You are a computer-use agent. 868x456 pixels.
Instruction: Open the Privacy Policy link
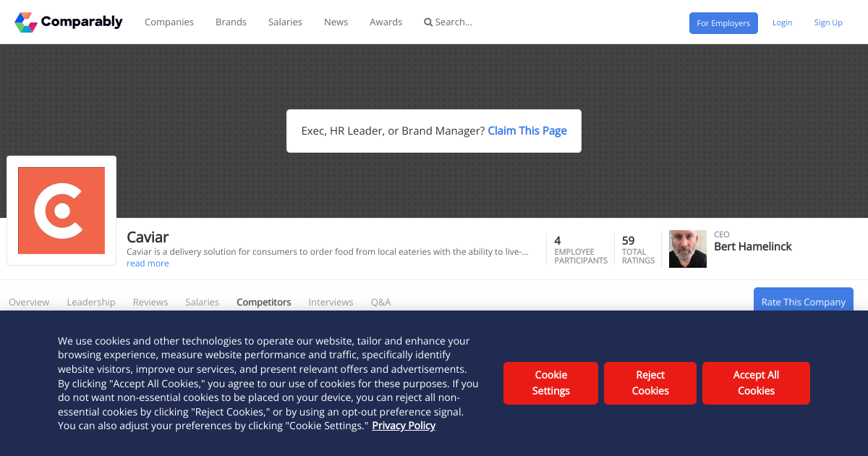click(404, 426)
